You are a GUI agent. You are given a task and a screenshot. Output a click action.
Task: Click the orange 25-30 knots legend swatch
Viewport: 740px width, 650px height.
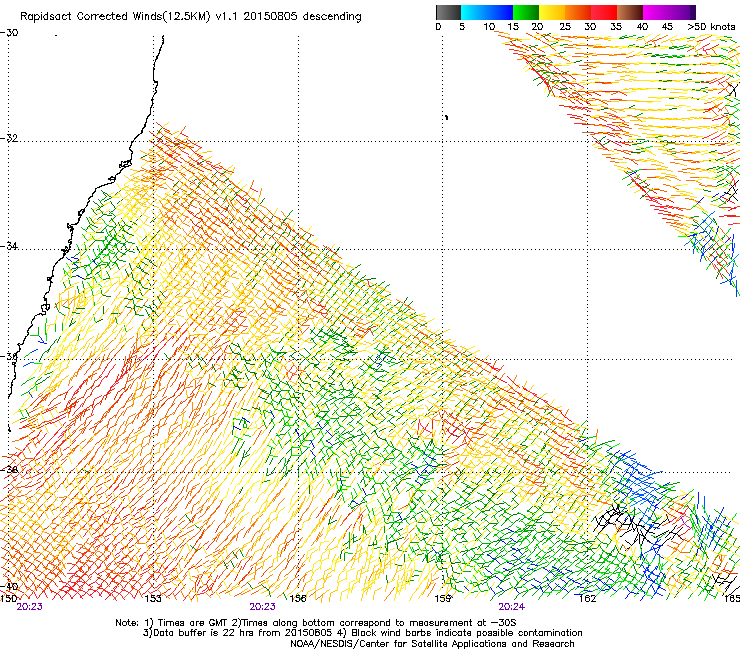(x=578, y=12)
